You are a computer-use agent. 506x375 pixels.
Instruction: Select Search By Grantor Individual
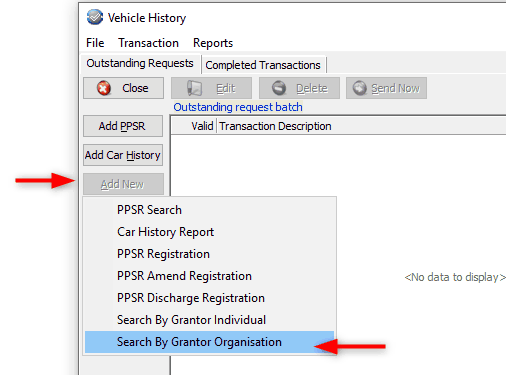pyautogui.click(x=209, y=320)
